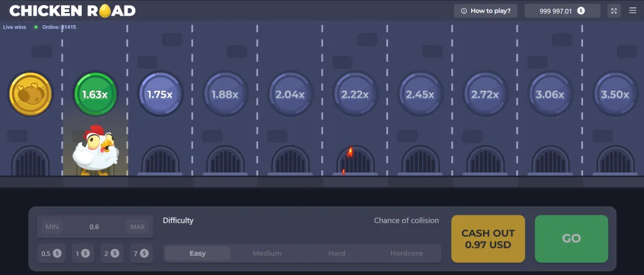This screenshot has width=644, height=275.
Task: Click the sewer grate under 1.75x
Action: click(x=160, y=160)
